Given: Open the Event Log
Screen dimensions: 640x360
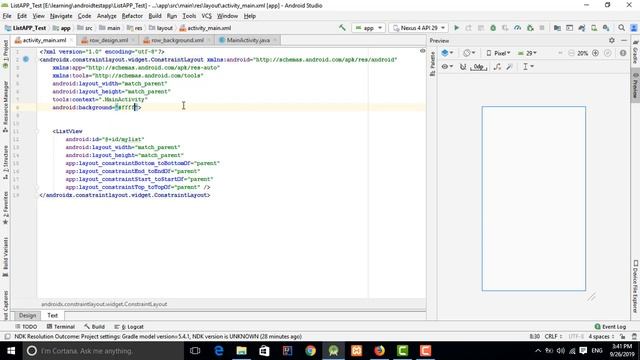Looking at the screenshot, I should point(610,327).
